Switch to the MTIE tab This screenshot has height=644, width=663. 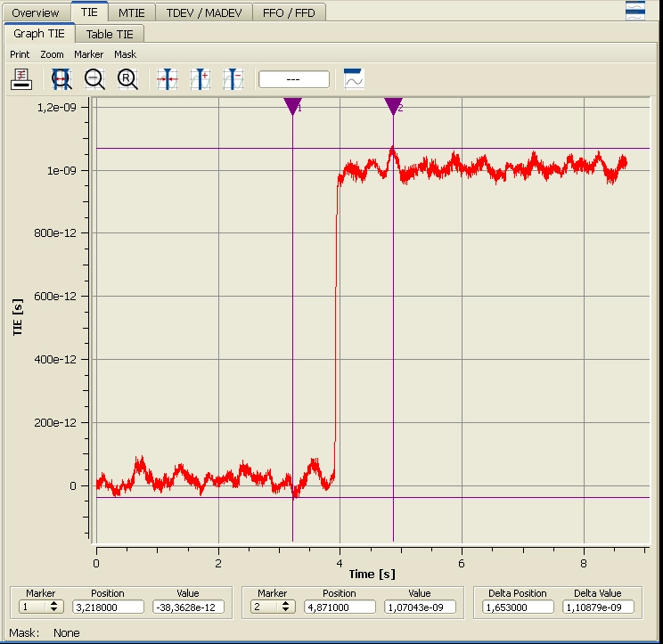pyautogui.click(x=132, y=12)
